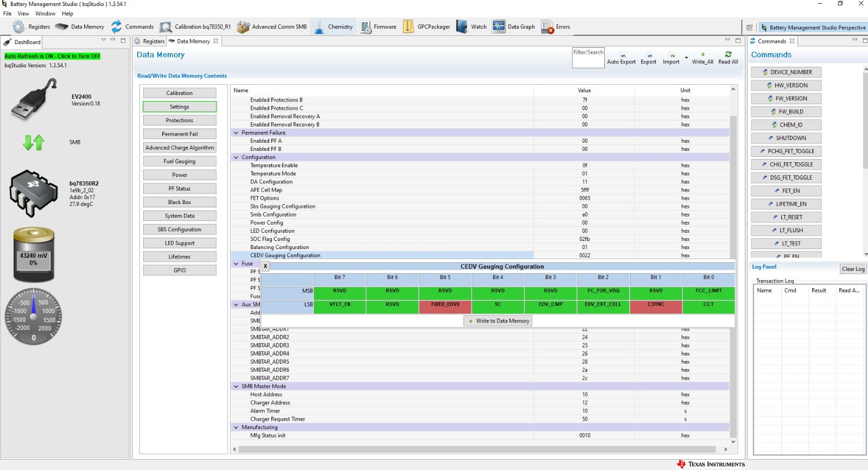Image resolution: width=868 pixels, height=470 pixels.
Task: Click the vertical scrollbar of data table
Action: tap(733, 277)
